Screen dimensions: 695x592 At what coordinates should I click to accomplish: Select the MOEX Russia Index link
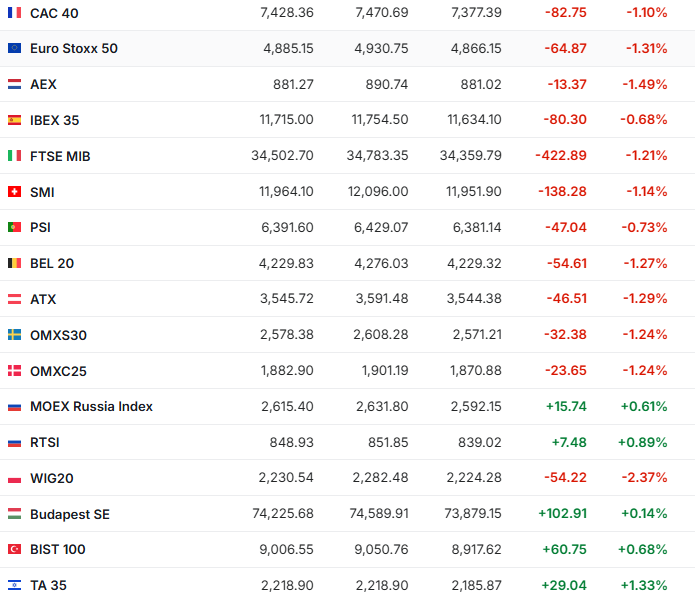point(91,406)
